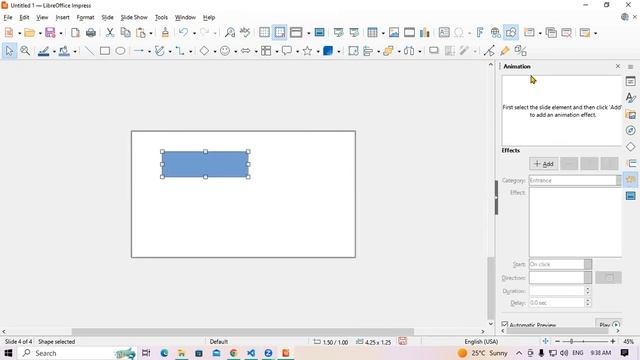Open the Slide Show menu
The height and width of the screenshot is (360, 640).
pyautogui.click(x=134, y=18)
